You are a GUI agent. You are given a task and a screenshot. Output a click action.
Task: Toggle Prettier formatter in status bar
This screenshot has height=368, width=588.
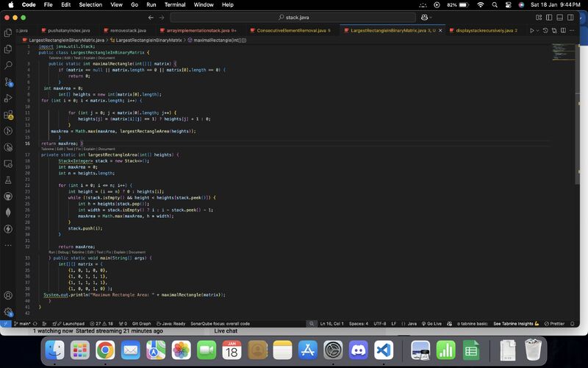[x=556, y=323]
